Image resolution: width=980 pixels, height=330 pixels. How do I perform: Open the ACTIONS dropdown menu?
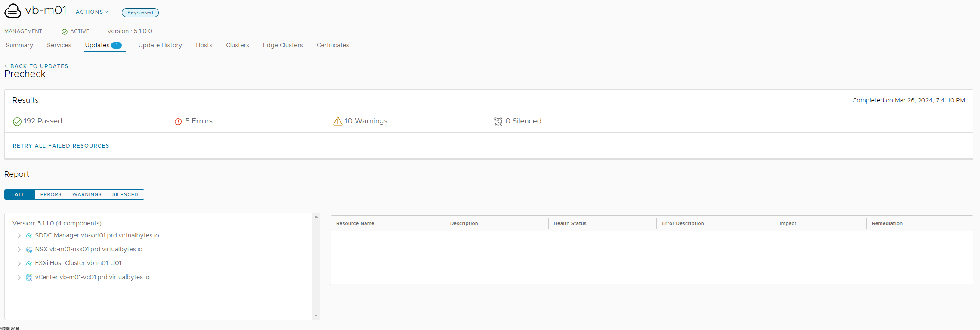click(92, 12)
